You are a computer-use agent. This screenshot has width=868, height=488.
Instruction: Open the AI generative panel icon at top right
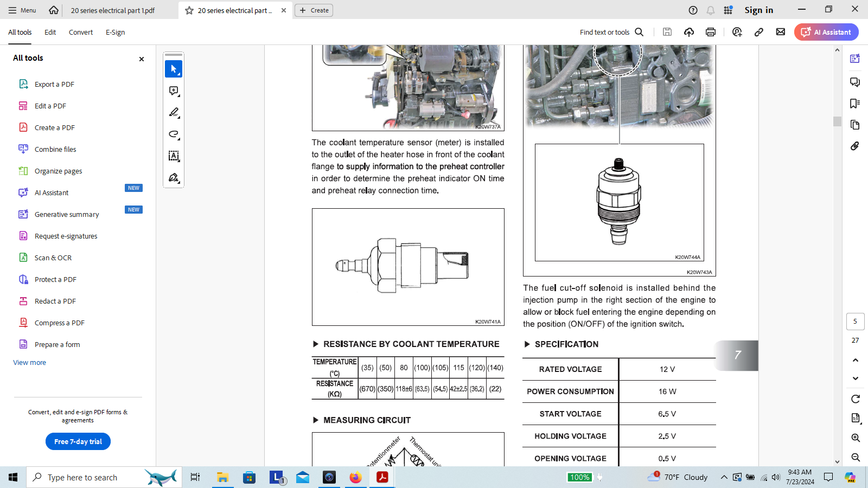point(855,59)
